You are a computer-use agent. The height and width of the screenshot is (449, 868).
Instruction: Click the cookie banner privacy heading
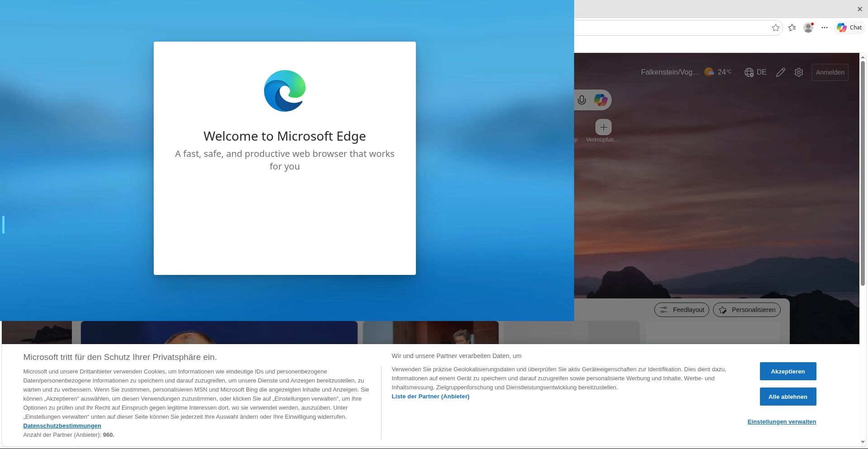120,357
